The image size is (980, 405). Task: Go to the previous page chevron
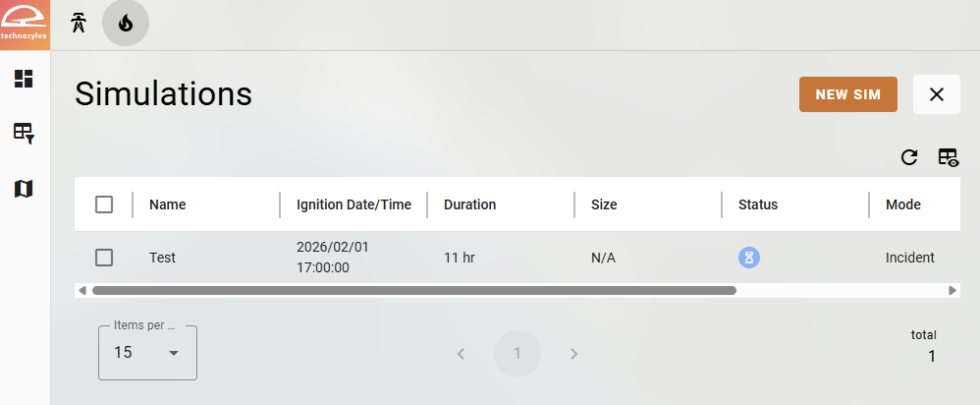[x=461, y=354]
